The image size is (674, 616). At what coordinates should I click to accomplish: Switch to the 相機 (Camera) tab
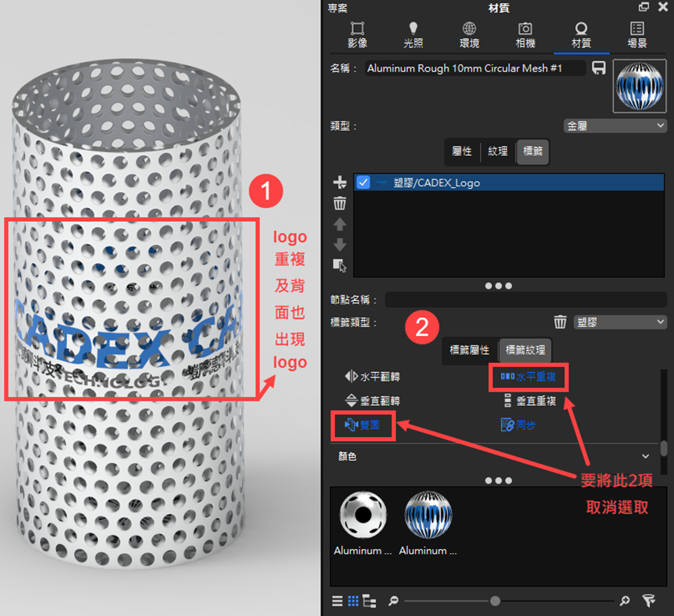(525, 35)
